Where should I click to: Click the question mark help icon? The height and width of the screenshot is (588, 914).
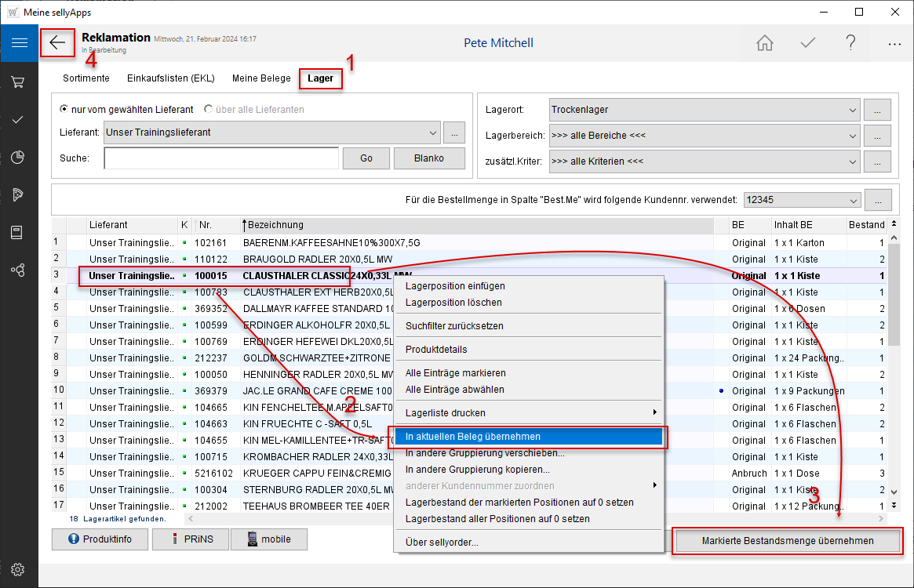coord(850,43)
